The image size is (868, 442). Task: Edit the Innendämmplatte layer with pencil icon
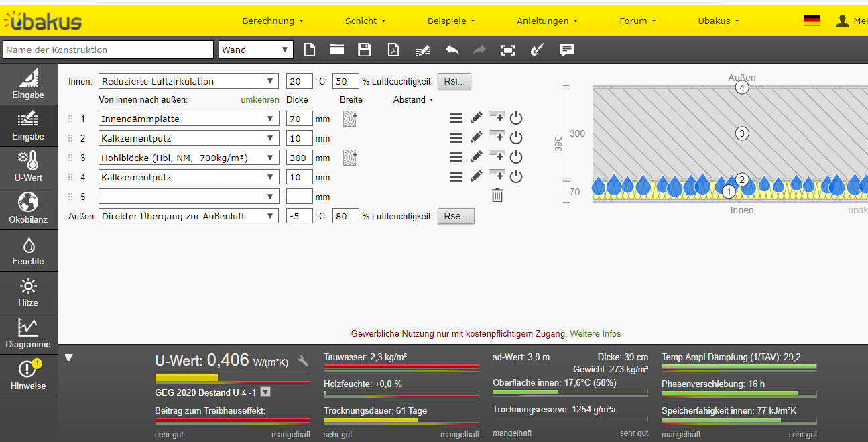[476, 119]
